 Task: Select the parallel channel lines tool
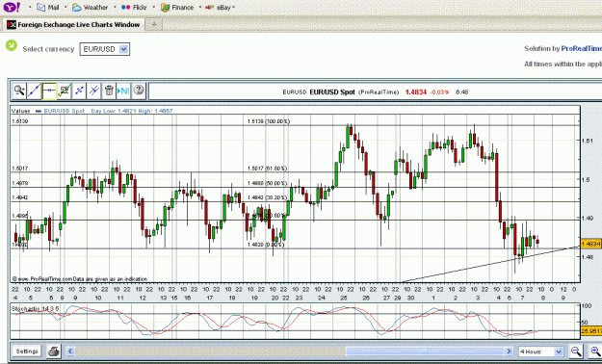[94, 91]
